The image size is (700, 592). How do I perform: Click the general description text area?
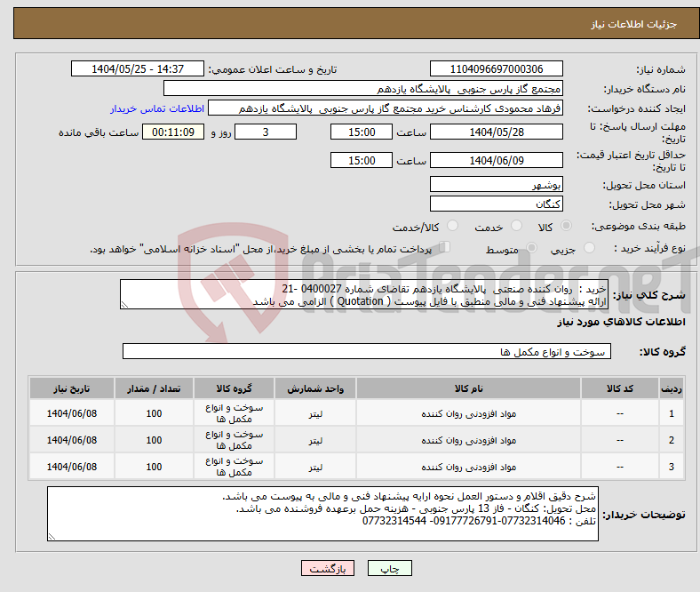(364, 294)
